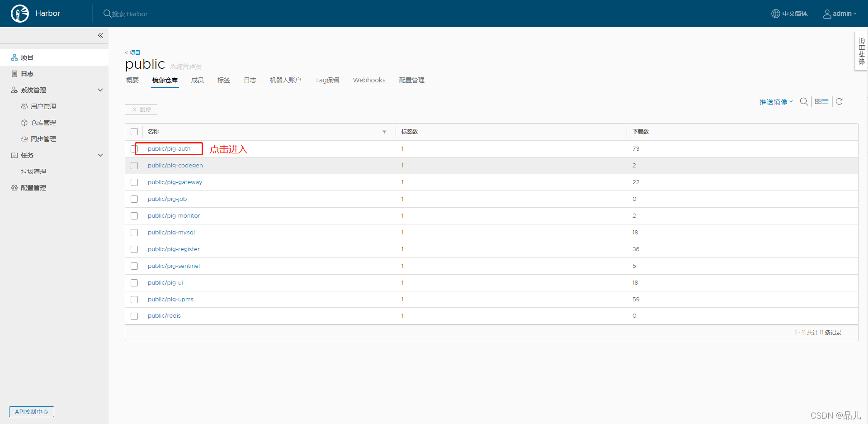Check the public/pig-ui row checkbox
The height and width of the screenshot is (424, 868).
coord(134,283)
